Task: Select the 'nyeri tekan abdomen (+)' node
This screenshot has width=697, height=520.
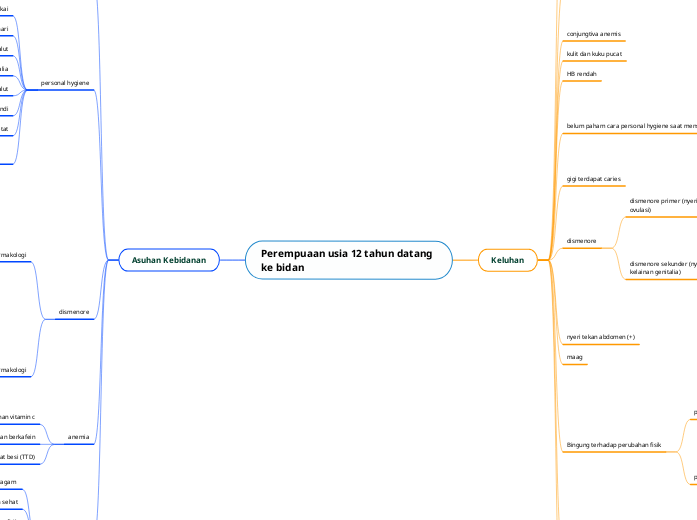Action: tap(601, 337)
